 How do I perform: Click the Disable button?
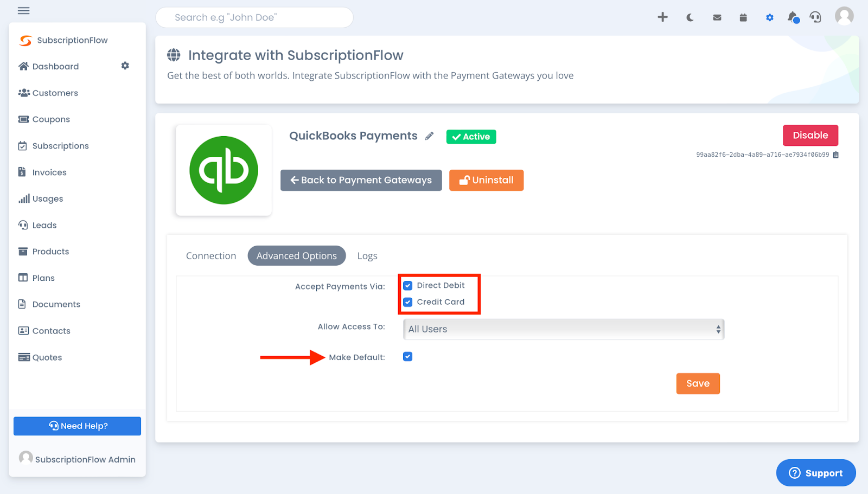pos(810,136)
